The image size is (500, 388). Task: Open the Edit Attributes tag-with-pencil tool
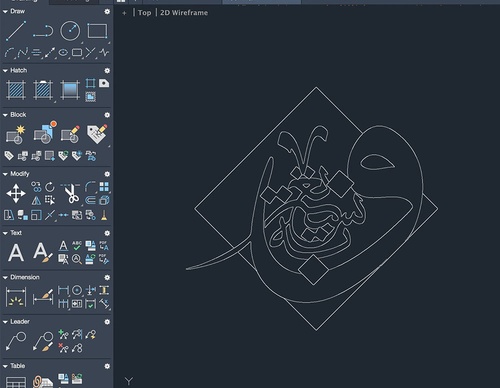point(97,134)
